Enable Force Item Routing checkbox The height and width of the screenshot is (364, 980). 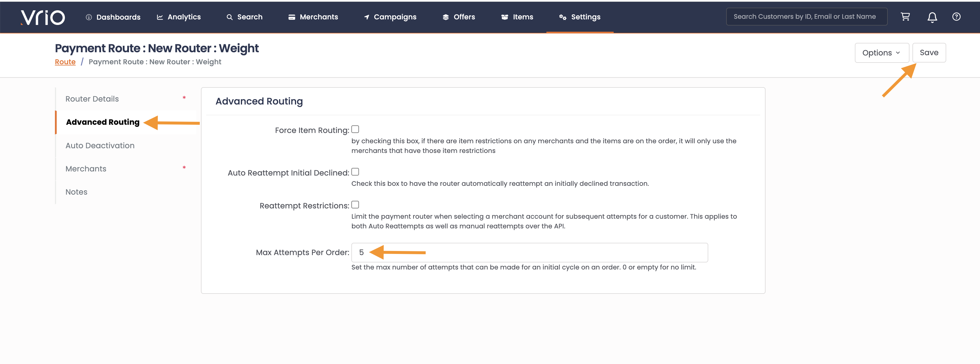(x=355, y=129)
